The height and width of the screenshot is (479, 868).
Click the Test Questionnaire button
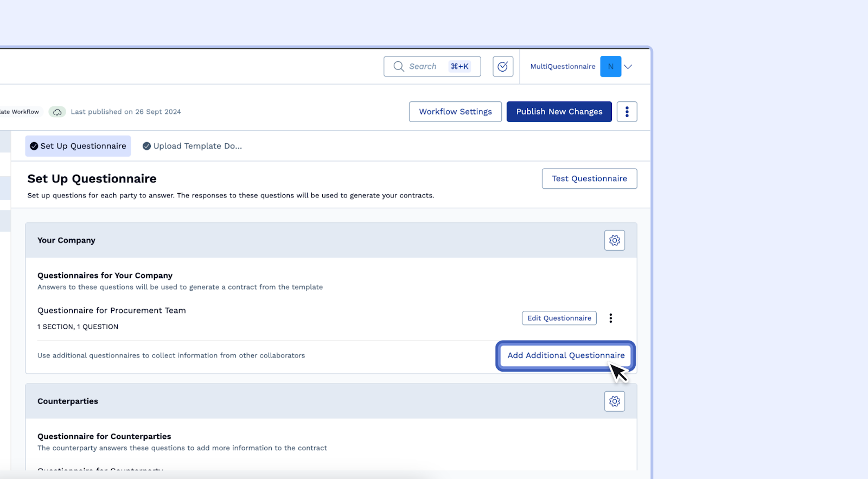pyautogui.click(x=589, y=178)
